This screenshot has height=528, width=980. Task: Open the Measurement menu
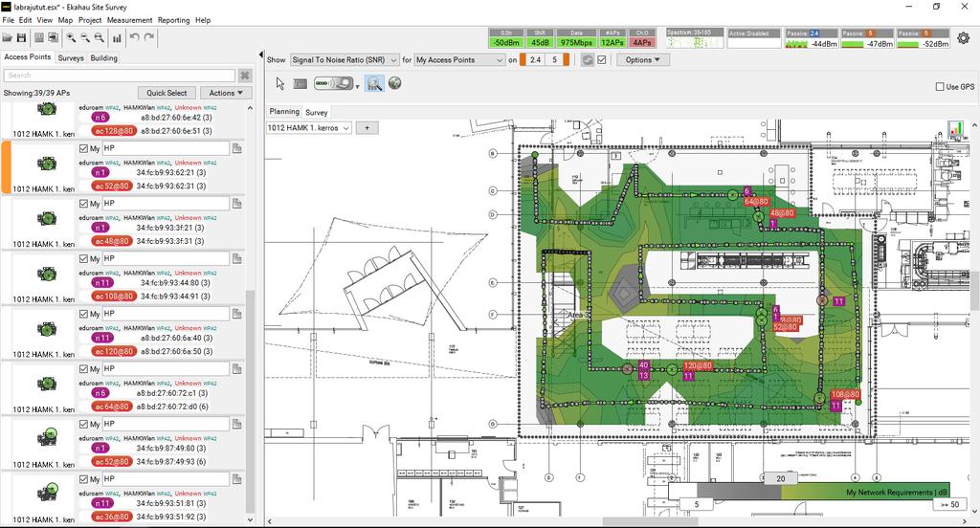(x=129, y=20)
